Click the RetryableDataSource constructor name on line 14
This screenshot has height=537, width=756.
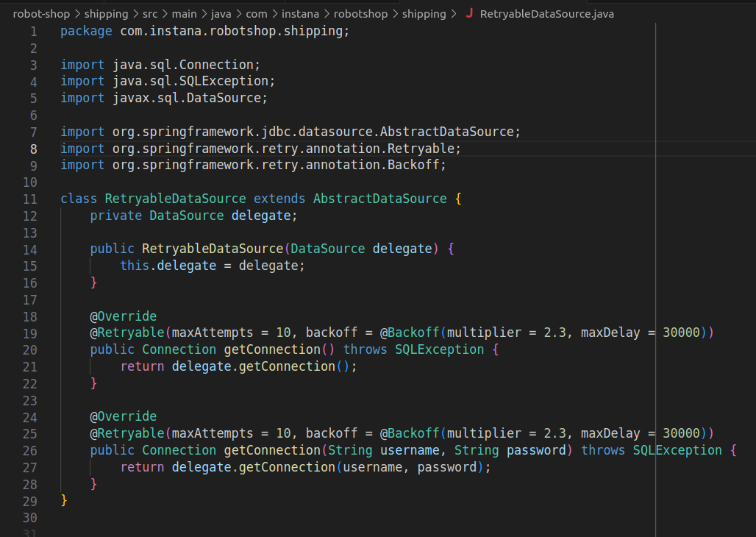coord(212,249)
